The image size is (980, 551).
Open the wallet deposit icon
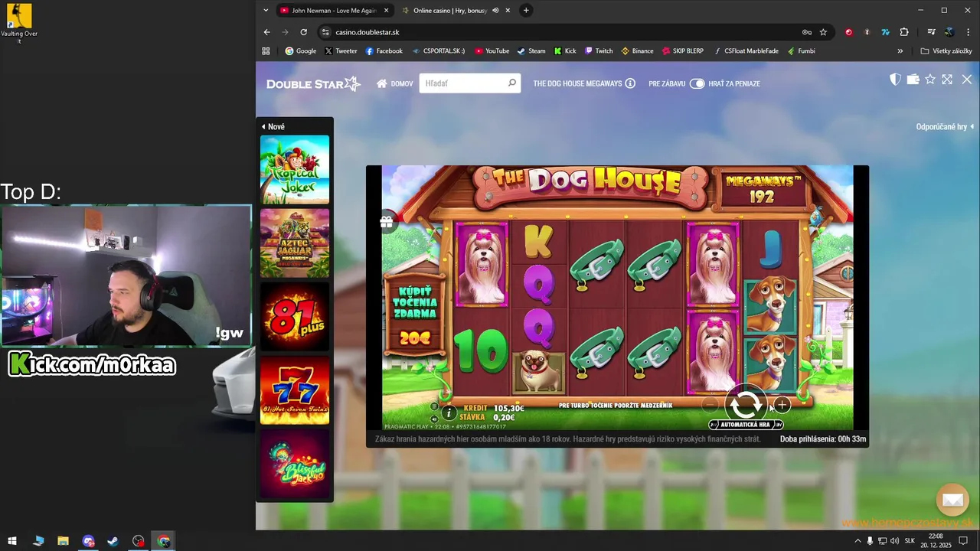click(913, 80)
